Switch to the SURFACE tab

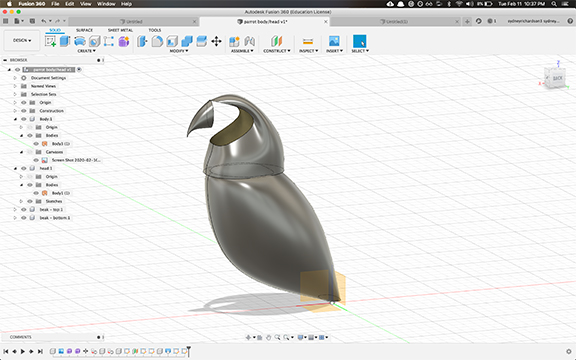(84, 30)
